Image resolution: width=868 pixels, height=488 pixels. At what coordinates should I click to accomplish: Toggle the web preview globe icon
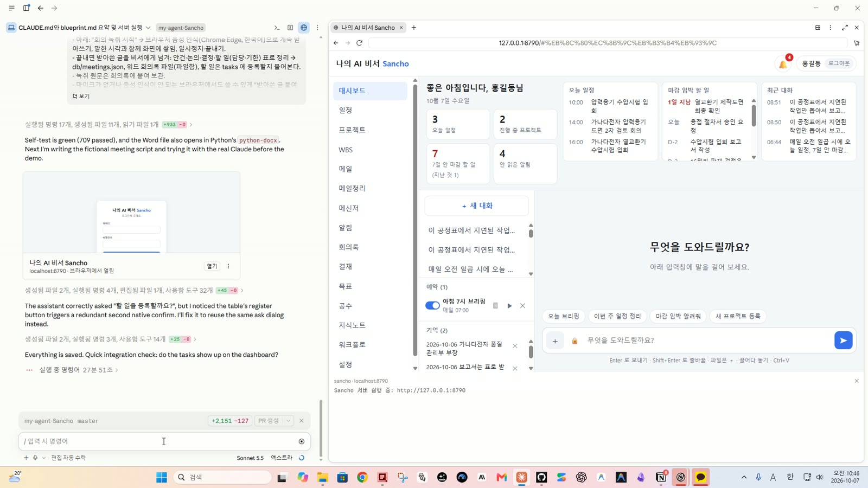[304, 28]
